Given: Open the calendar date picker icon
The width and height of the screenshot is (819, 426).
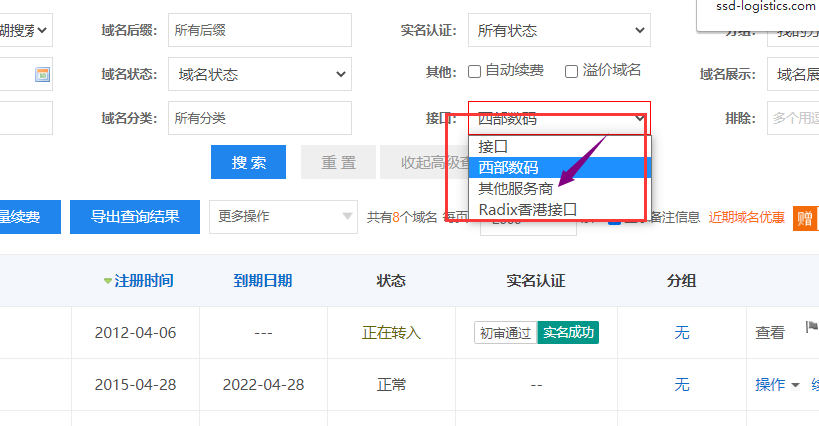Looking at the screenshot, I should [x=42, y=74].
